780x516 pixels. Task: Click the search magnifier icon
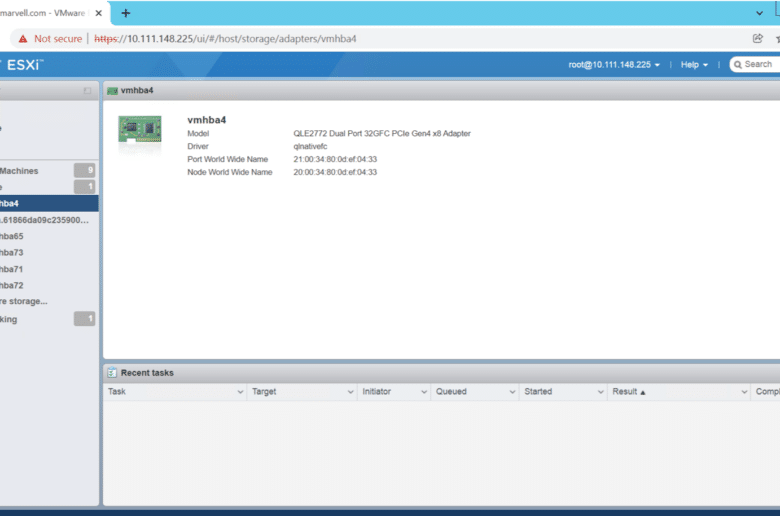click(738, 65)
